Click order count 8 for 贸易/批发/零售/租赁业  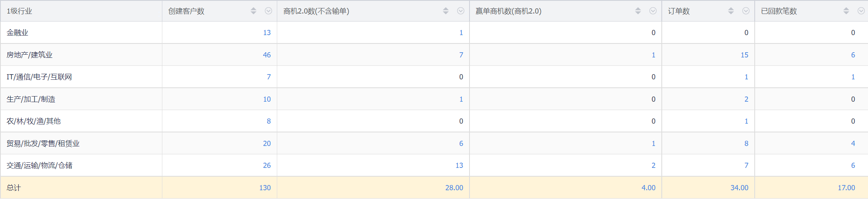746,144
